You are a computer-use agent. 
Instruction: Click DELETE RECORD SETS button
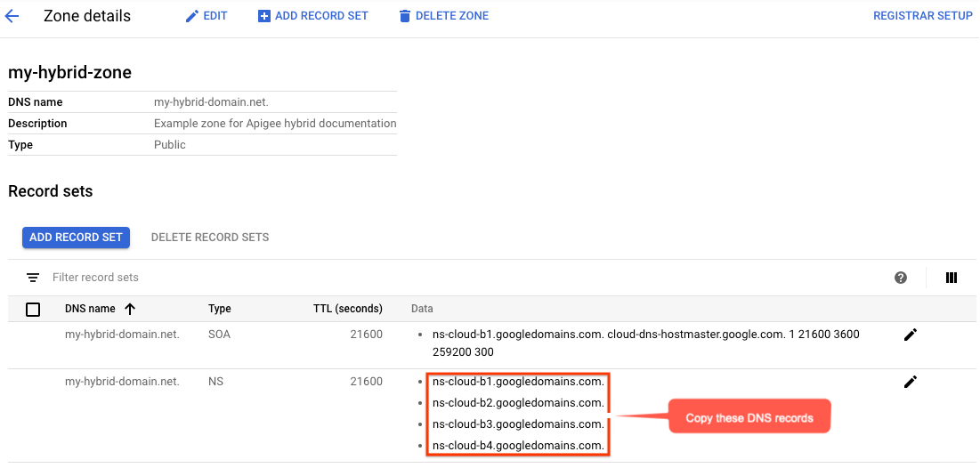coord(210,238)
